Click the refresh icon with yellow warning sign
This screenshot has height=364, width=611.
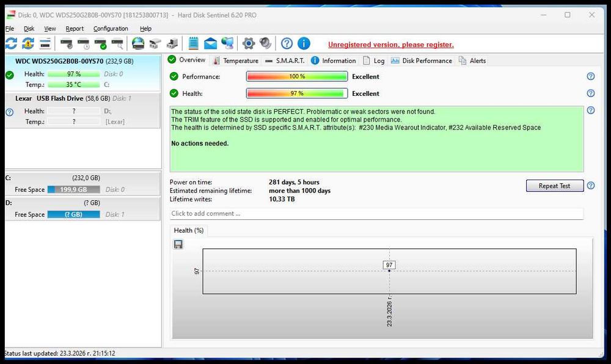point(28,43)
